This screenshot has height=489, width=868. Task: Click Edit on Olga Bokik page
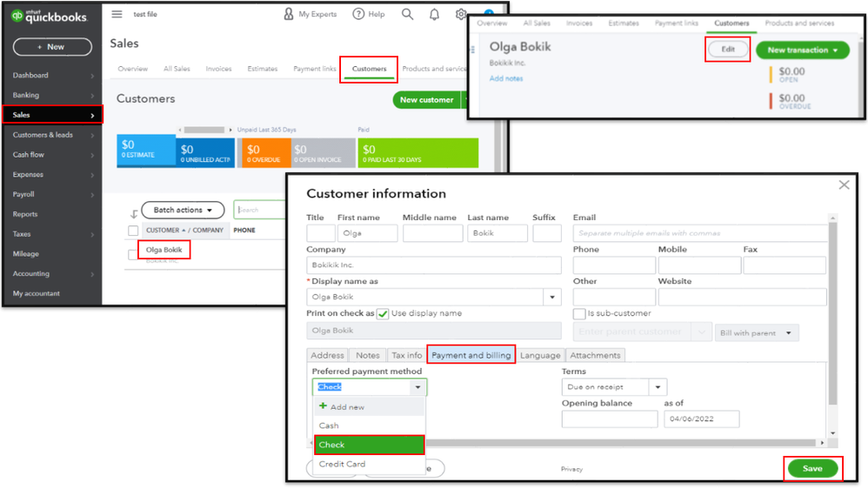tap(728, 50)
